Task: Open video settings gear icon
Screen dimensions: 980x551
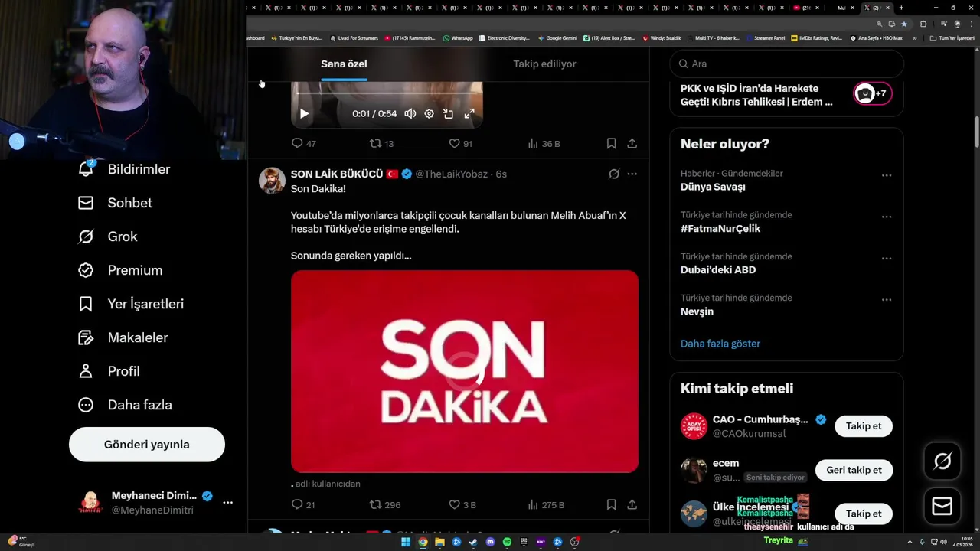Action: pyautogui.click(x=429, y=113)
